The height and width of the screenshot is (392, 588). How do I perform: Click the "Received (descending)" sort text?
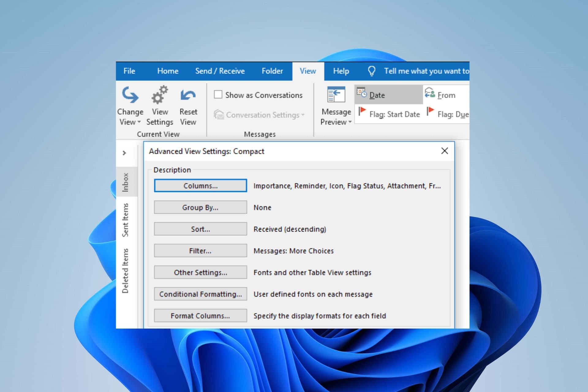(290, 229)
